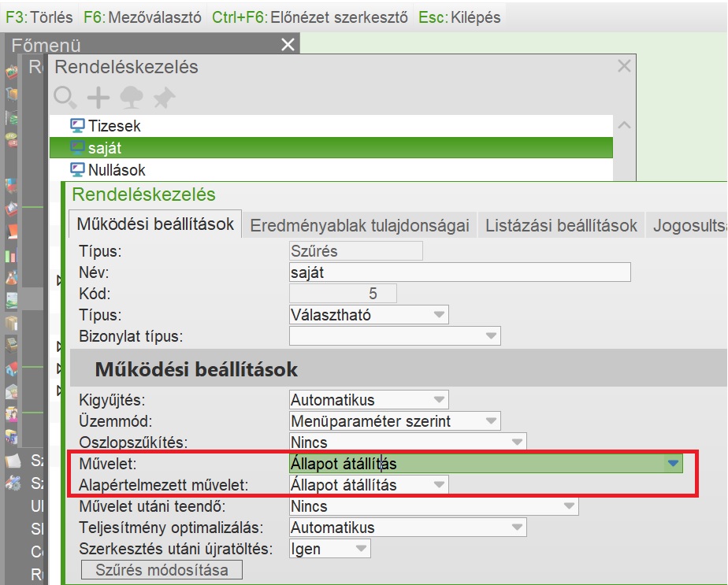Viewport: 728px width, 585px height.
Task: Click Ctrl+F6: Előnézet szerkesztő shortcut
Action: click(310, 17)
